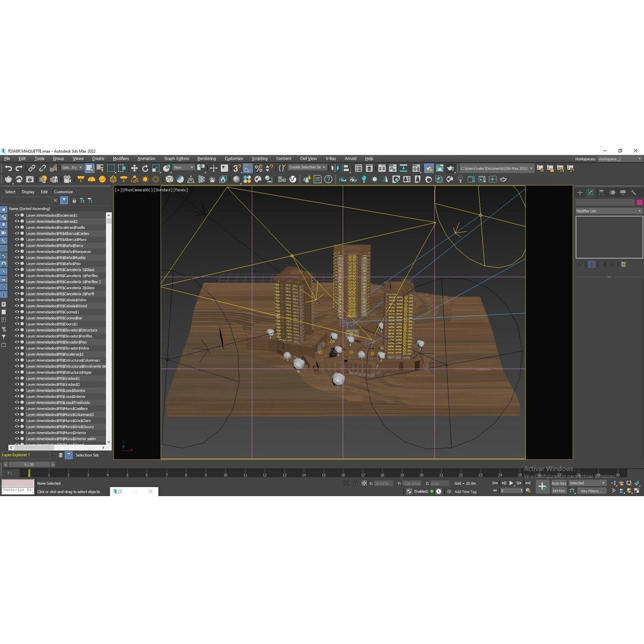The image size is (644, 644).
Task: Open the View coordinate system dropdown
Action: (183, 168)
